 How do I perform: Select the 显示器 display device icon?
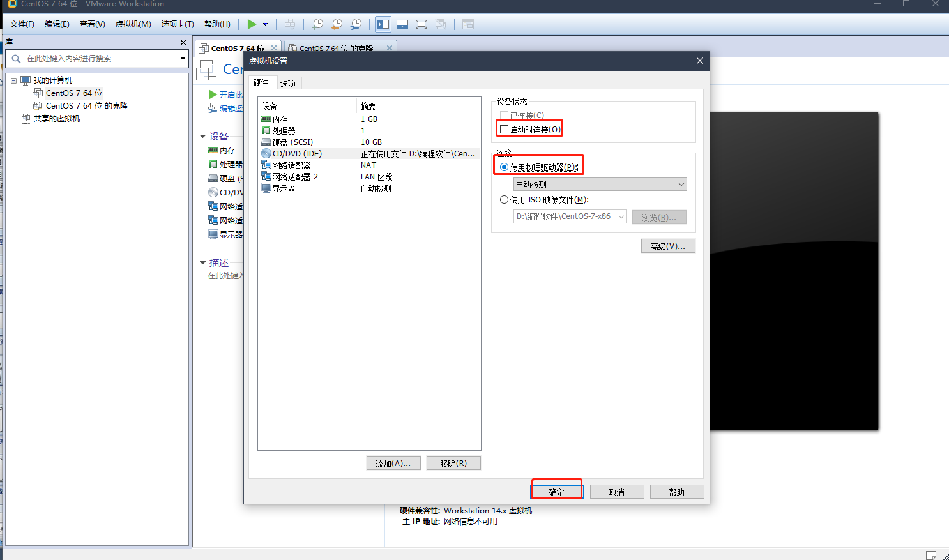click(x=266, y=188)
